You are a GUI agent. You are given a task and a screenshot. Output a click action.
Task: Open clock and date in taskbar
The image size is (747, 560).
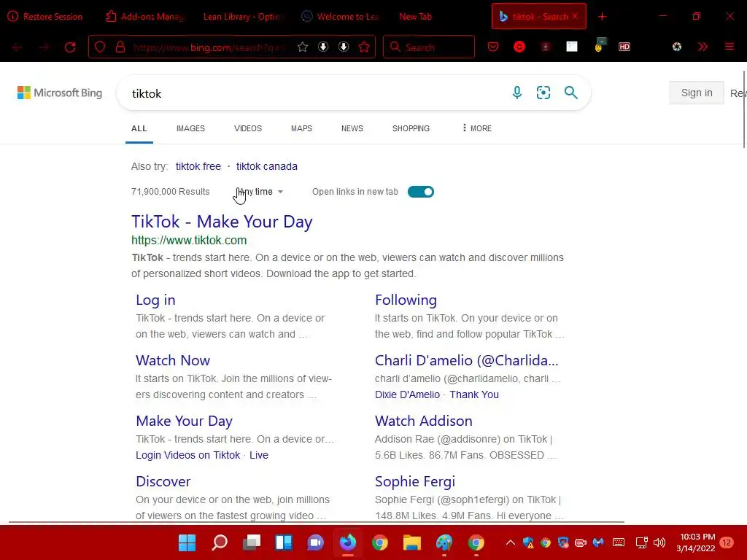point(697,542)
